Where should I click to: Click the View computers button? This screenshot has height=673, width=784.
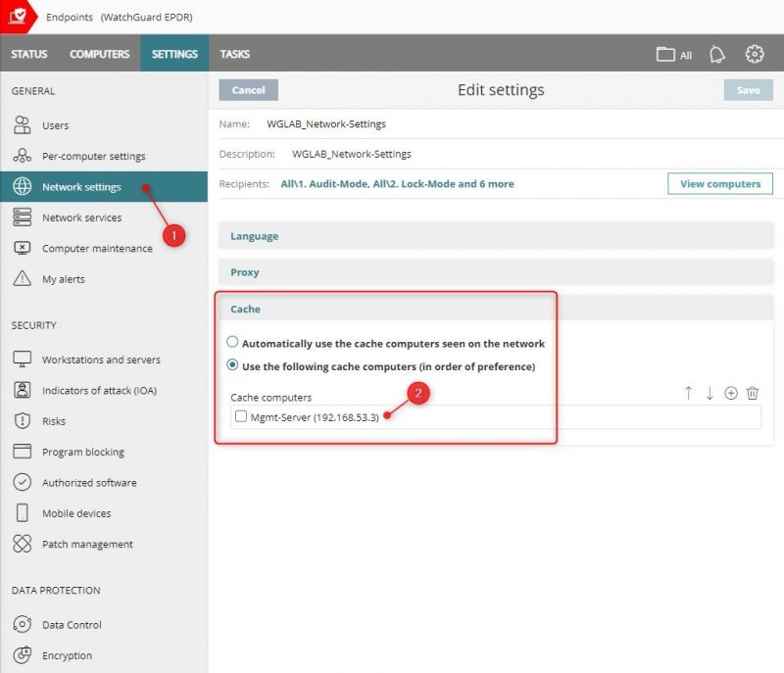point(720,183)
